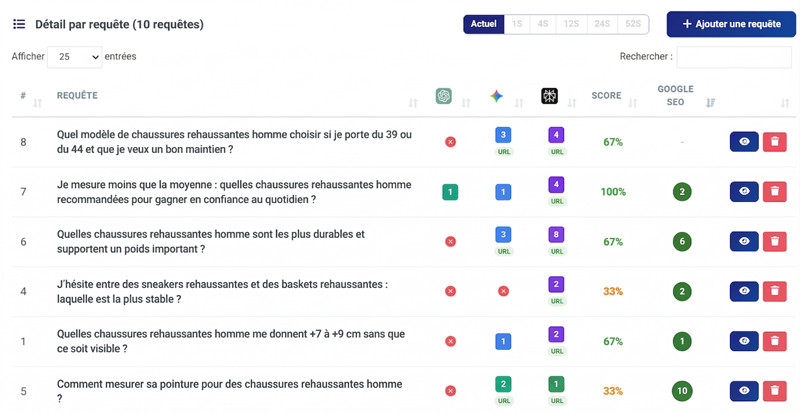Sort the table by GOOGLE SEO column
800x414 pixels.
pyautogui.click(x=710, y=103)
